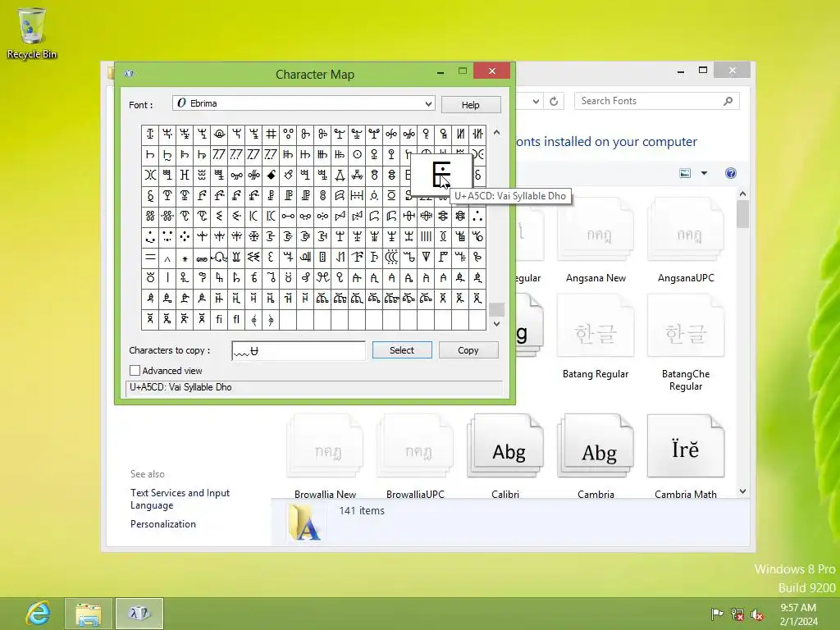This screenshot has width=840, height=630.
Task: Click the Fonts window vertical scrollbar thumb
Action: point(742,214)
